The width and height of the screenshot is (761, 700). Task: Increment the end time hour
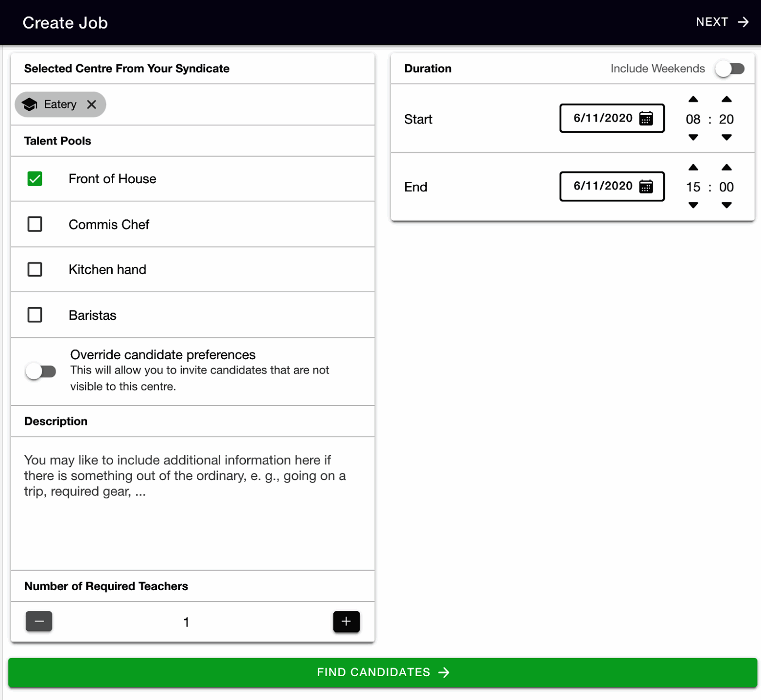tap(693, 167)
